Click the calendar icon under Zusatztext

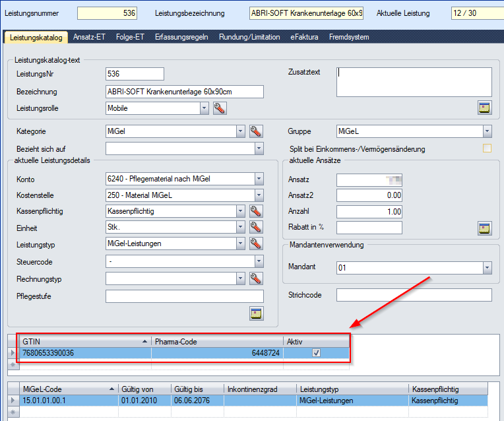coord(484,108)
